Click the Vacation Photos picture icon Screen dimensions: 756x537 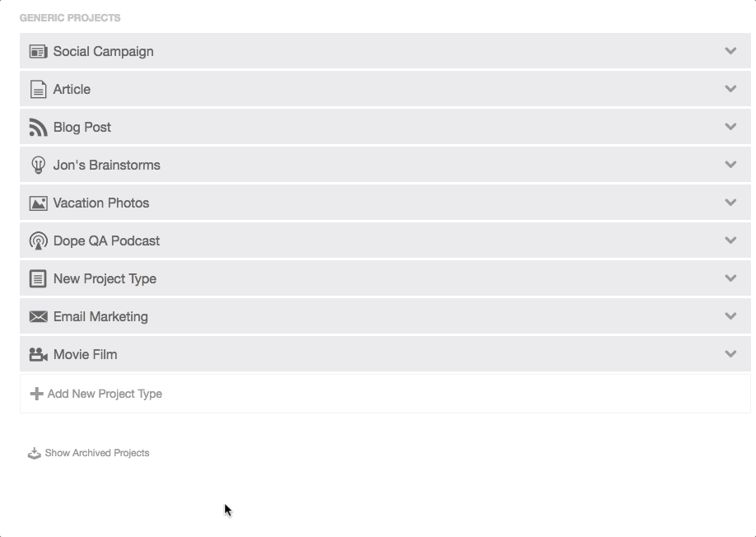point(38,203)
